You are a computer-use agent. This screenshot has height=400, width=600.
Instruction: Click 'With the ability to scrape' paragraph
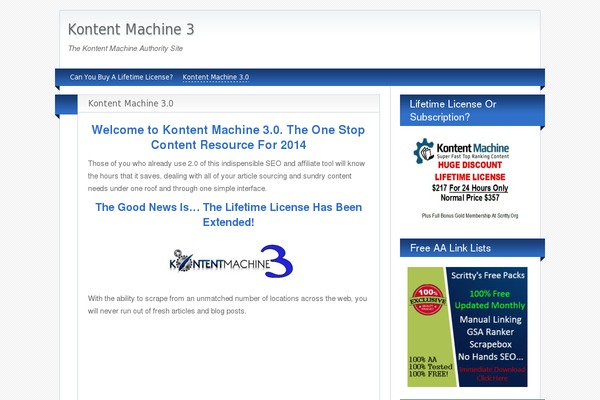click(227, 305)
